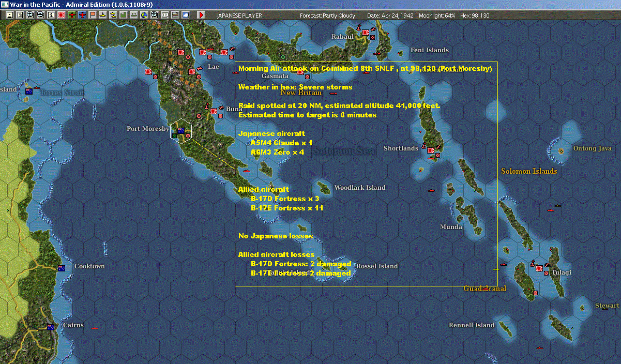Screen dimensions: 621x364
Task: Click the 'A5M4 Claude x 1' report line
Action: pyautogui.click(x=281, y=143)
